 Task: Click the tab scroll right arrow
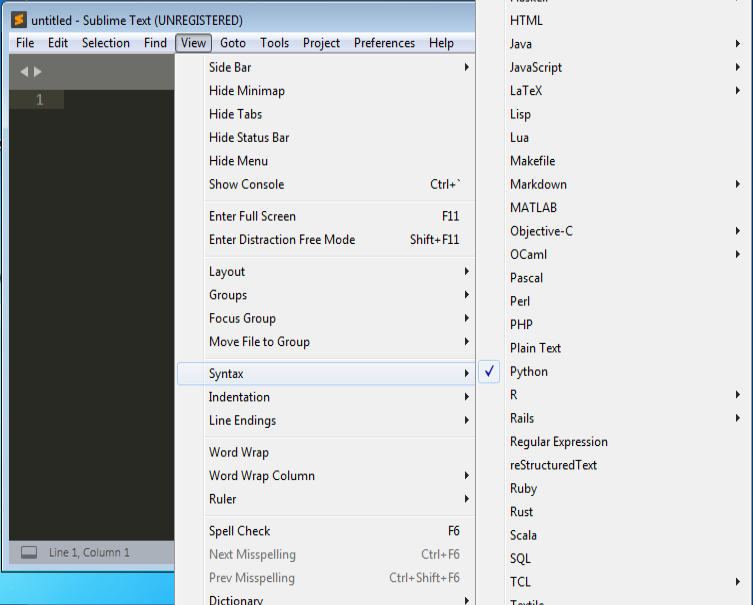tap(37, 72)
